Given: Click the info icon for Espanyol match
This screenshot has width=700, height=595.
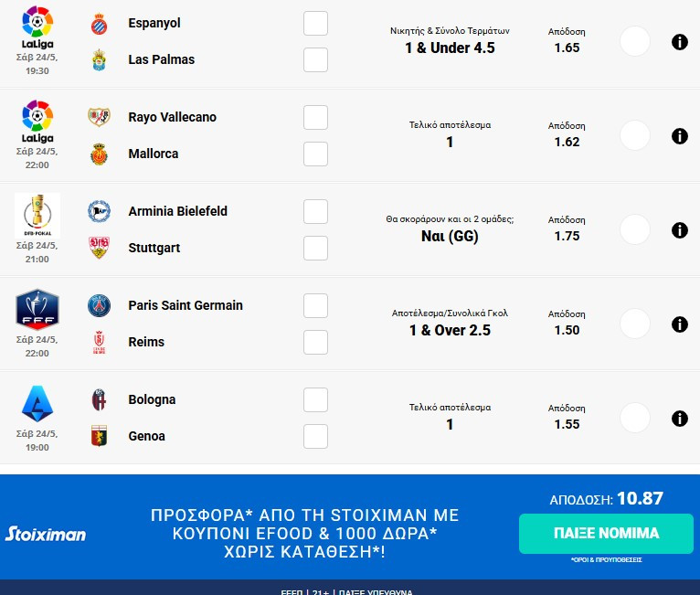Looking at the screenshot, I should [x=679, y=42].
